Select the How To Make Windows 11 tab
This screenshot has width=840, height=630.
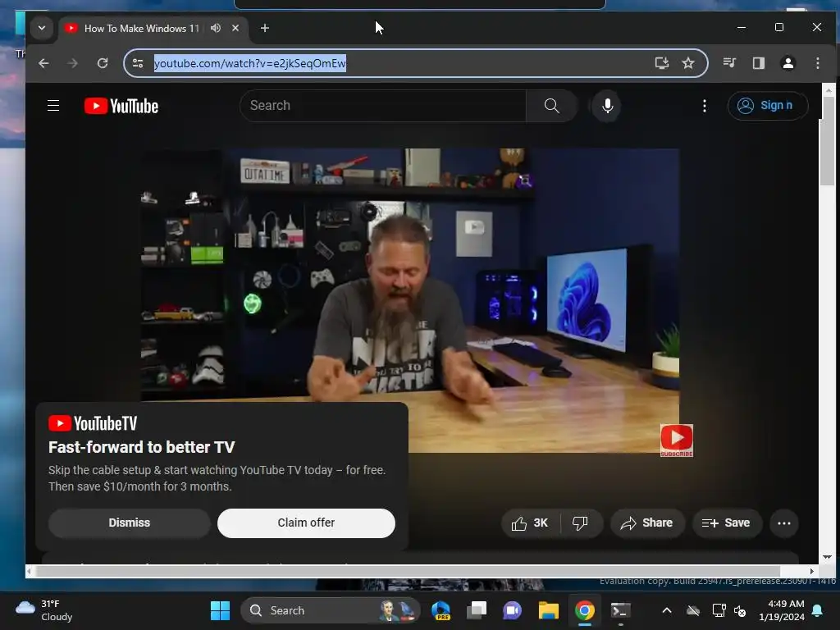tap(141, 29)
